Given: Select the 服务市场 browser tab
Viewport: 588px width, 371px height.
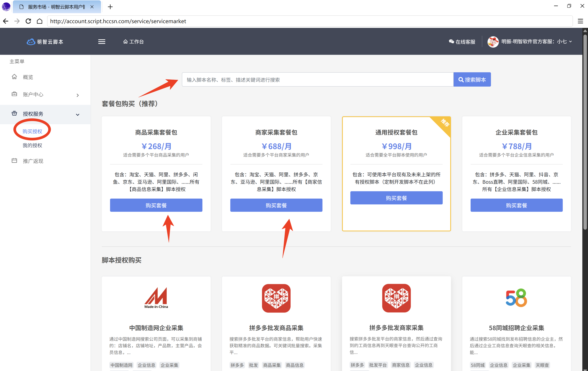Looking at the screenshot, I should (x=57, y=7).
